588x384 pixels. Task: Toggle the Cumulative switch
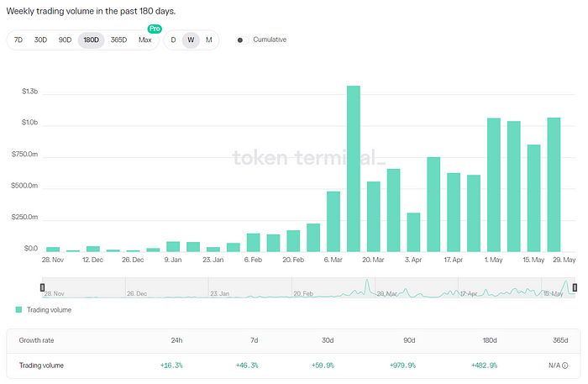241,40
